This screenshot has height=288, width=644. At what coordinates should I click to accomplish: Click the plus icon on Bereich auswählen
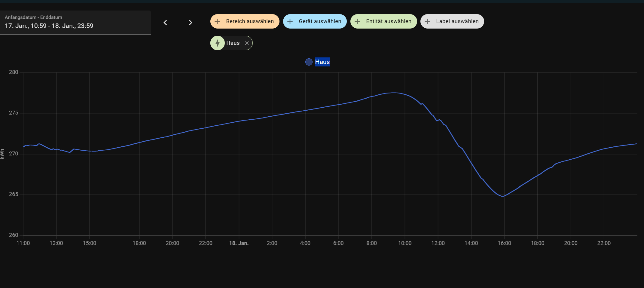pos(218,21)
